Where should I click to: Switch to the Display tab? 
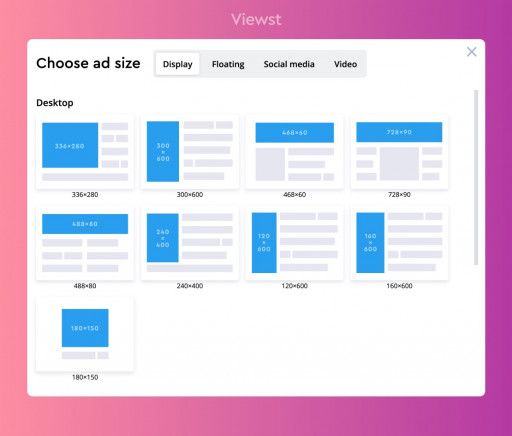point(177,64)
